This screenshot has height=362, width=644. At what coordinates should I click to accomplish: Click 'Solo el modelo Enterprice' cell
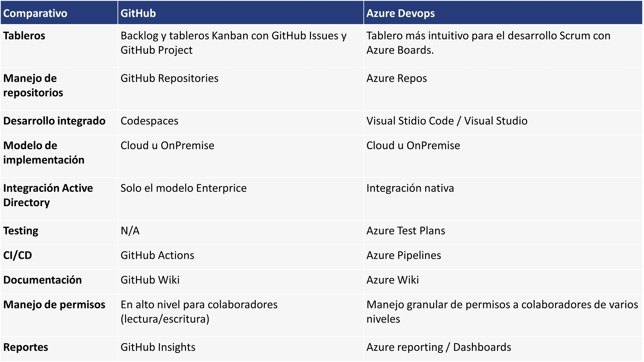(x=240, y=199)
